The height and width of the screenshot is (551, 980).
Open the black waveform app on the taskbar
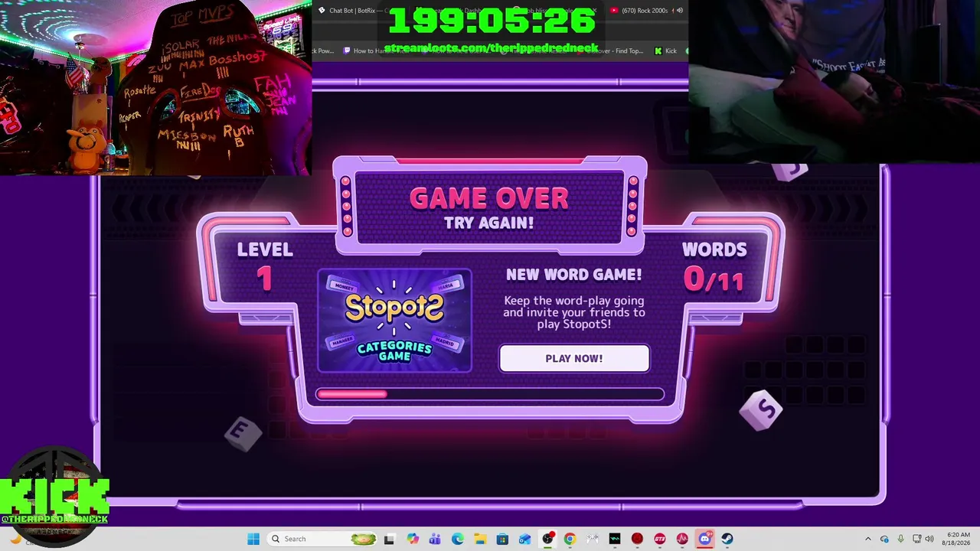(615, 539)
